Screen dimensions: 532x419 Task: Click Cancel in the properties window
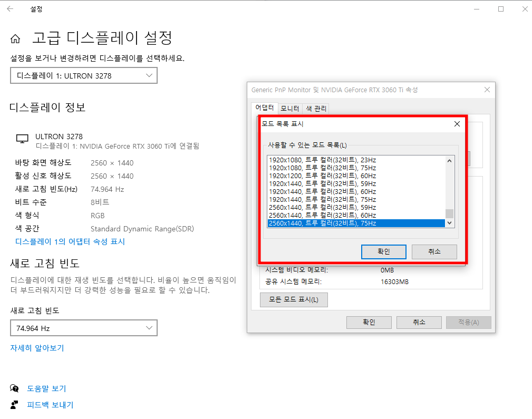tap(419, 323)
